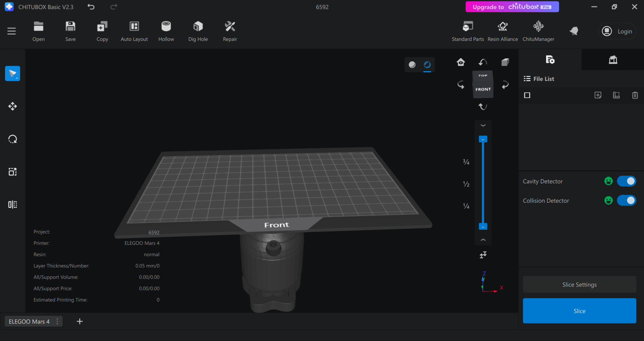The image size is (644, 341).
Task: Select the Mirror tool in left sidebar
Action: (x=12, y=205)
